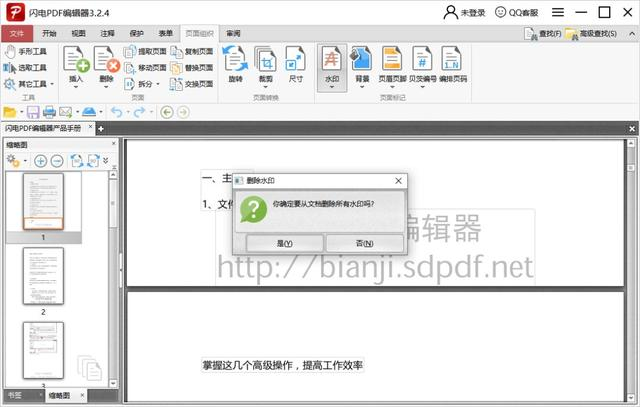The height and width of the screenshot is (407, 640).
Task: Open thumbnail panel options gear icon
Action: [13, 161]
